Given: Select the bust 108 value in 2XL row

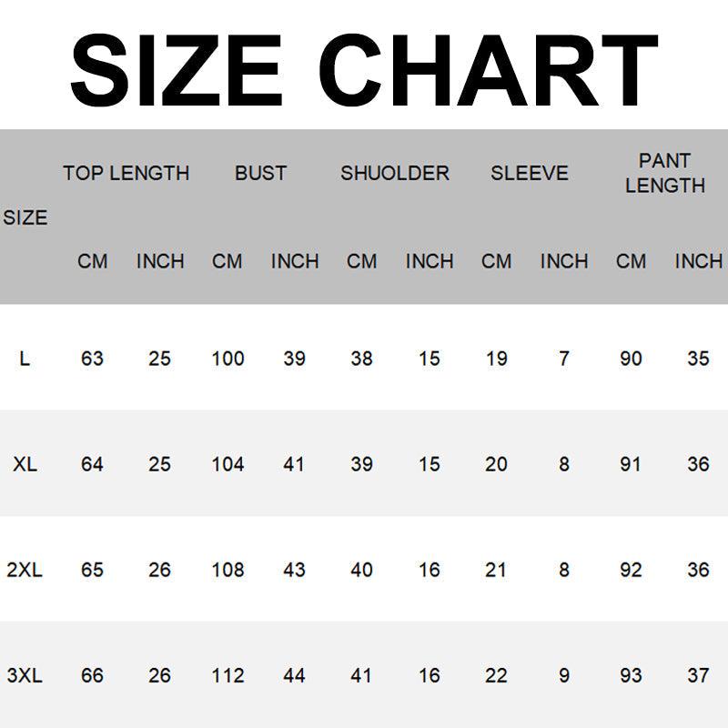Looking at the screenshot, I should click(227, 571).
